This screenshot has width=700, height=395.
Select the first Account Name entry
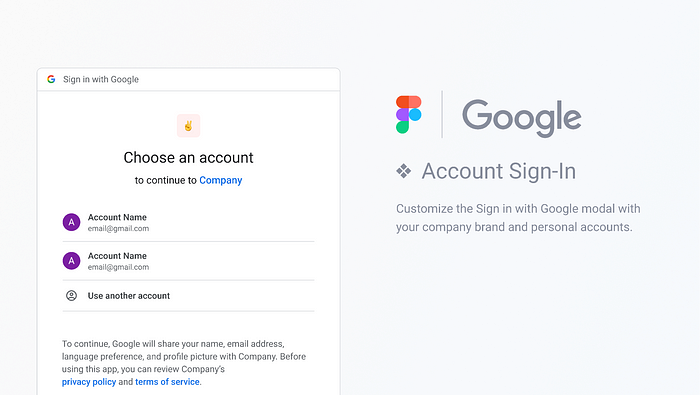[188, 222]
